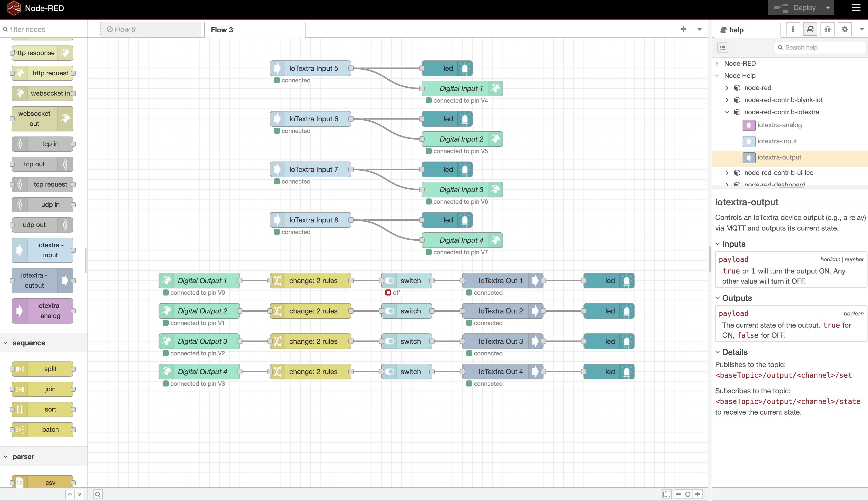Collapse node-red-contrib-iotextra package

click(727, 112)
